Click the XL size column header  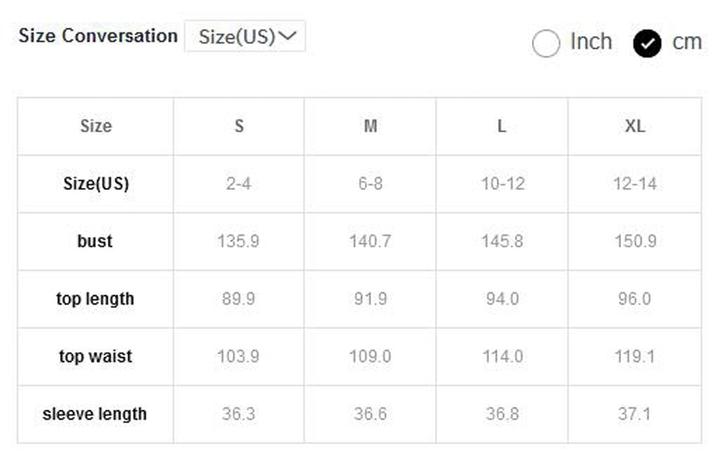(635, 126)
